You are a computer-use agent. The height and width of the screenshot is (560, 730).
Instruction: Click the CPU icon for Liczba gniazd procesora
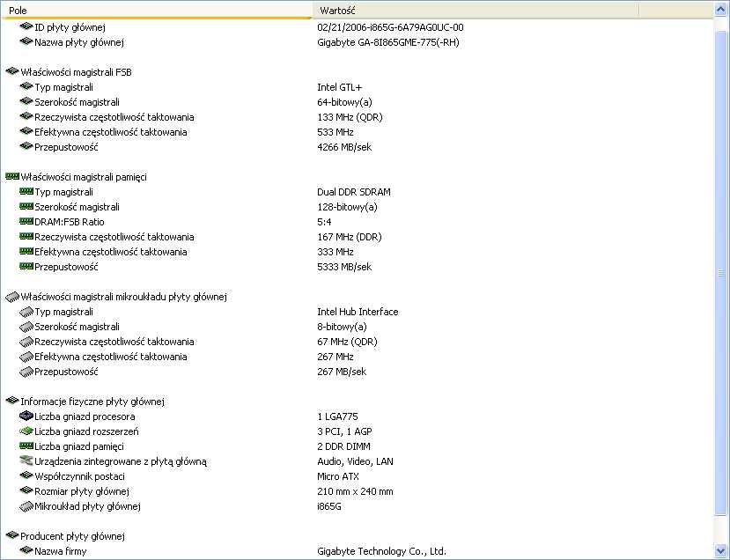point(26,416)
